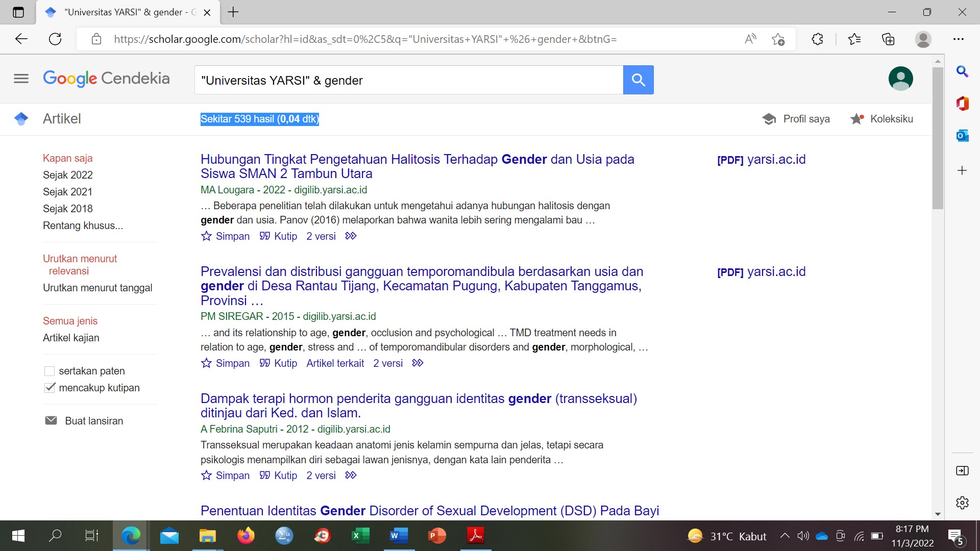Open File Explorer from the taskbar
The height and width of the screenshot is (551, 980).
207,536
